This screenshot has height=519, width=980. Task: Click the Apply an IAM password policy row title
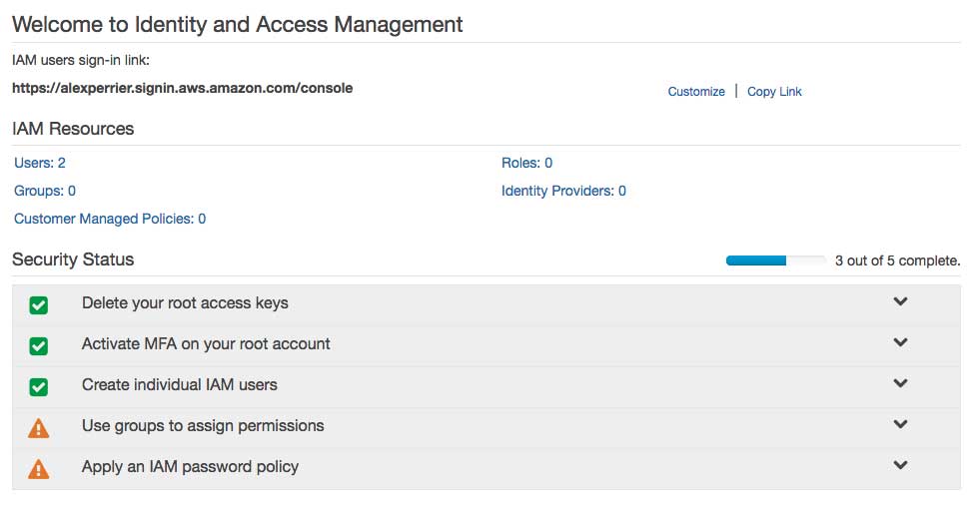pos(190,466)
